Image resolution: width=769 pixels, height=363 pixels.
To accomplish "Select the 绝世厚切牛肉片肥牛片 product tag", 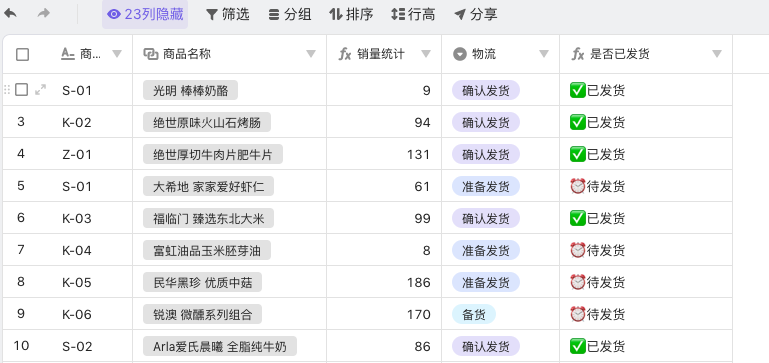I will pos(213,155).
